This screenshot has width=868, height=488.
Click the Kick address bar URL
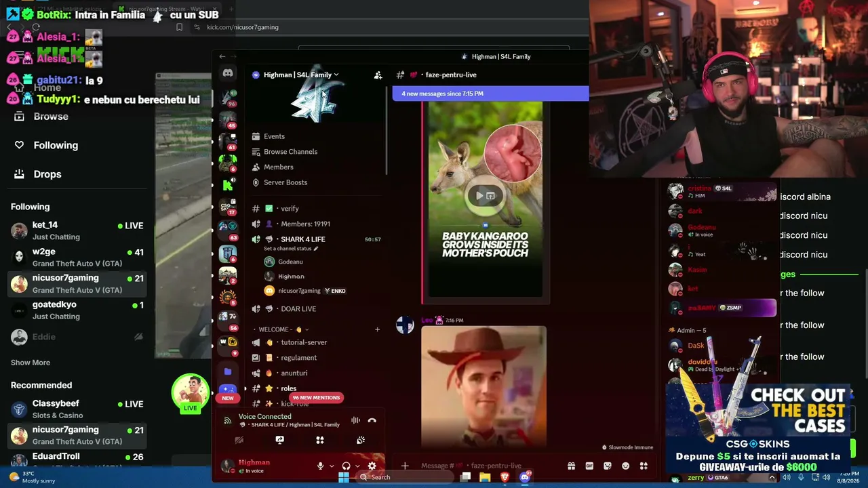click(243, 27)
